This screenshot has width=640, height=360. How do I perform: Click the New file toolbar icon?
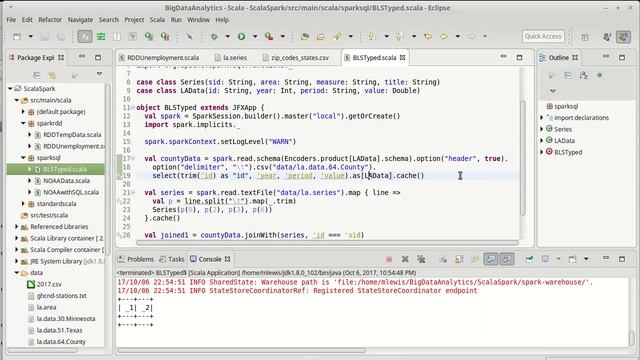(17, 36)
